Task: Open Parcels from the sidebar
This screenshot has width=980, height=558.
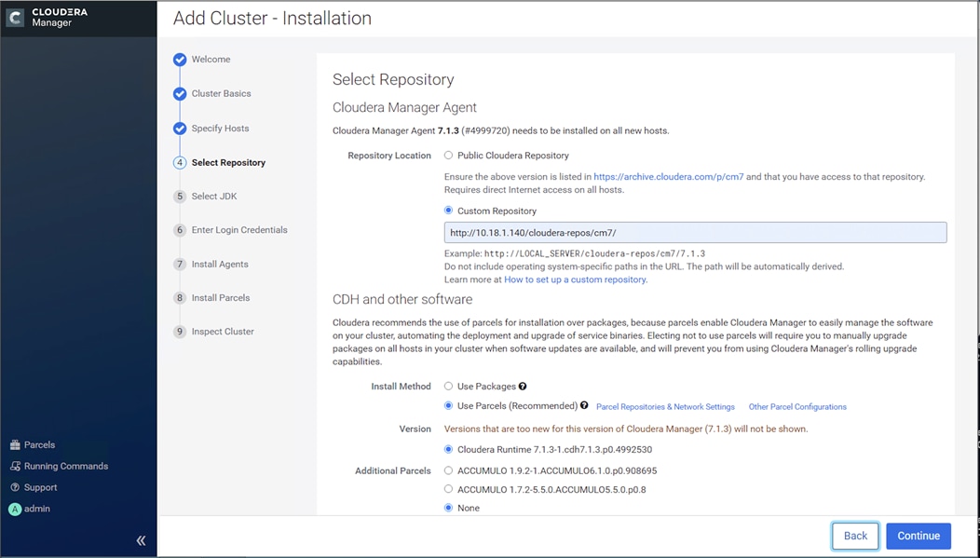Action: [33, 445]
